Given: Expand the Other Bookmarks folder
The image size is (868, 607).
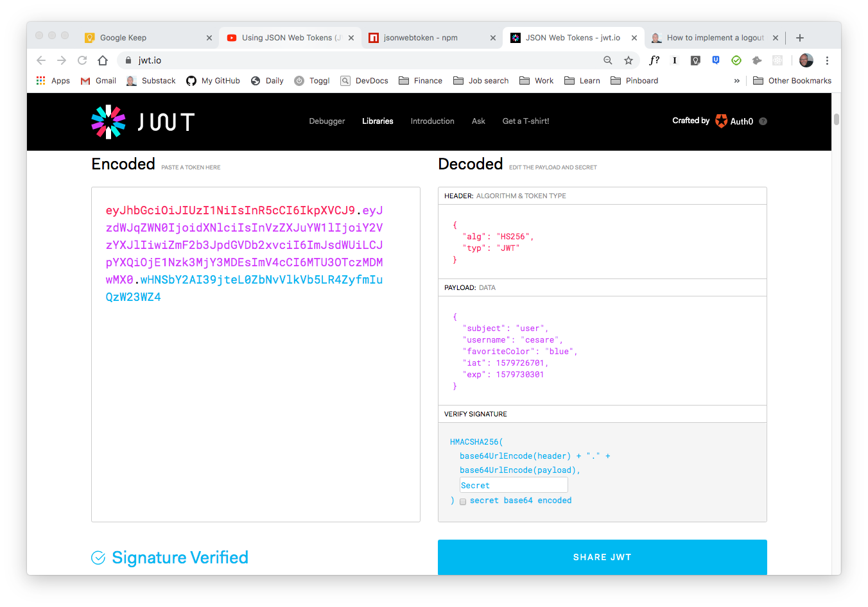Looking at the screenshot, I should pyautogui.click(x=792, y=81).
